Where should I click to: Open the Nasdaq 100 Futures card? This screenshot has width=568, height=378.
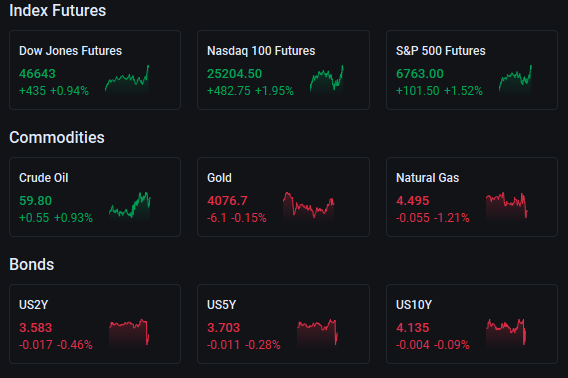click(283, 70)
